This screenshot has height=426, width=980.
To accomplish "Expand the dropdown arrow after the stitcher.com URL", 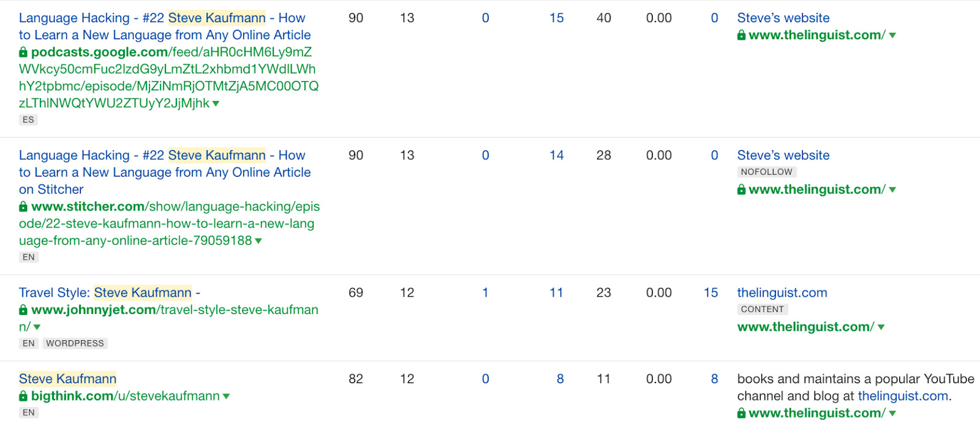I will tap(258, 242).
